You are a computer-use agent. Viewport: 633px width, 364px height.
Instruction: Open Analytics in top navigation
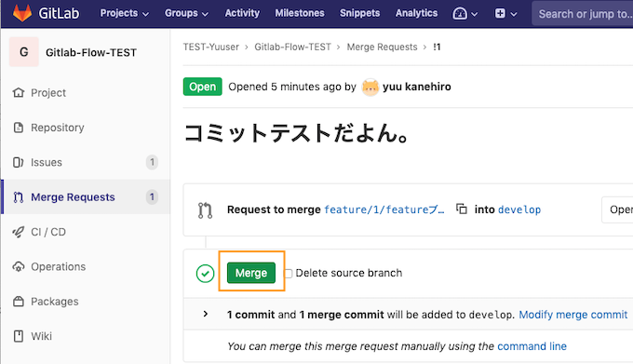416,13
